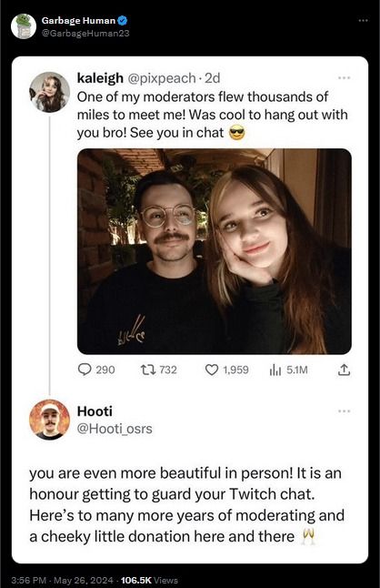Screen dimensions: 380x588
Task: Like the tweet with 1,959 hearts
Action: (x=212, y=370)
